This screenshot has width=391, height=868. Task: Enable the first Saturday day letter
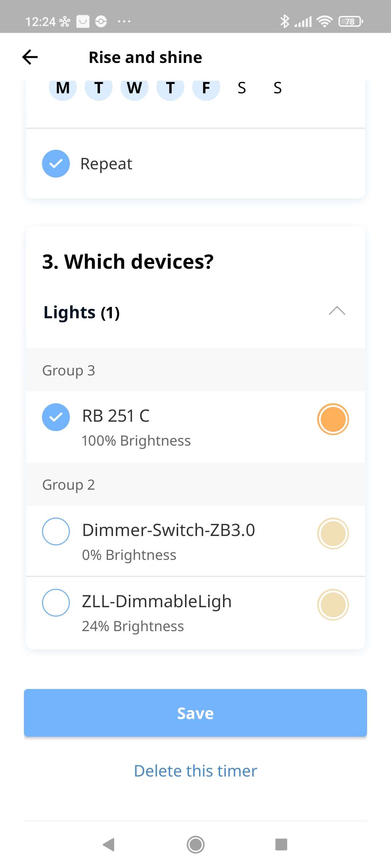click(x=242, y=88)
